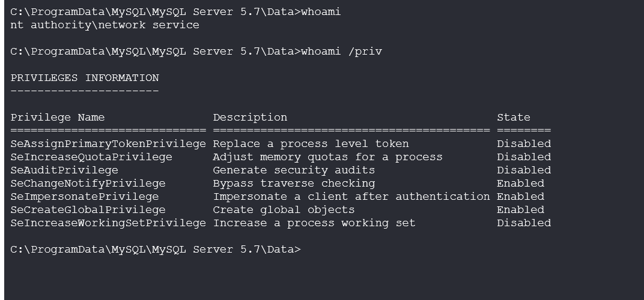The height and width of the screenshot is (300, 644).
Task: Click the SeAuditPrivilege entry
Action: [64, 170]
